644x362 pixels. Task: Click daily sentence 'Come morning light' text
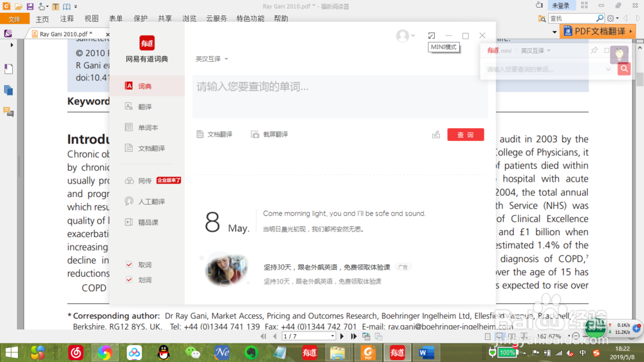tap(344, 214)
